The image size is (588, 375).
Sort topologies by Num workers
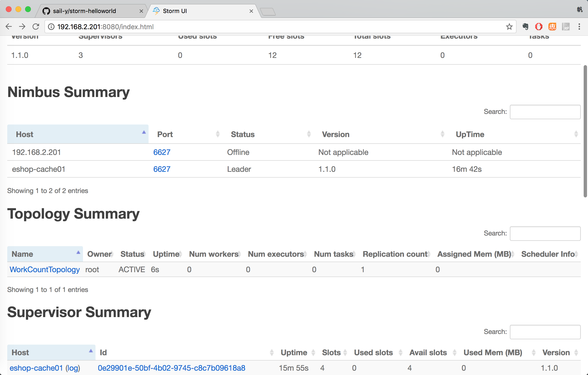tap(214, 254)
